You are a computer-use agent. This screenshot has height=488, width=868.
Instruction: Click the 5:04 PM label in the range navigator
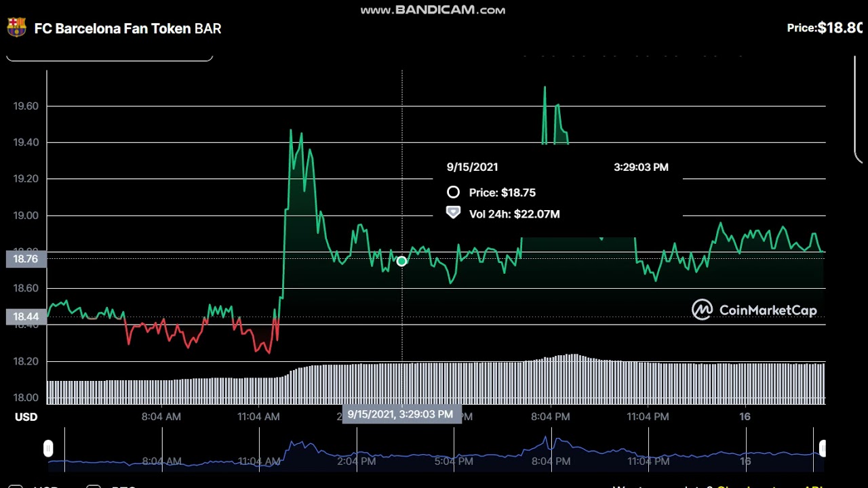click(x=454, y=462)
